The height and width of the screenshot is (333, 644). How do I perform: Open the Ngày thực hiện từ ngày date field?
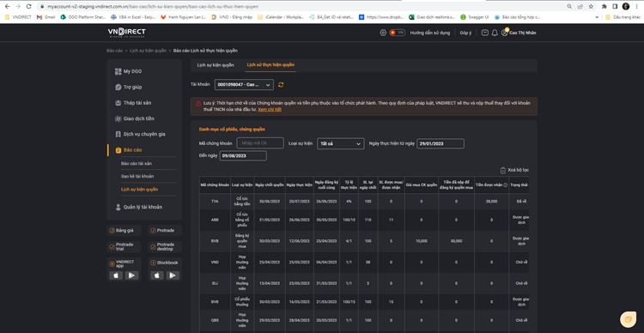[440, 143]
